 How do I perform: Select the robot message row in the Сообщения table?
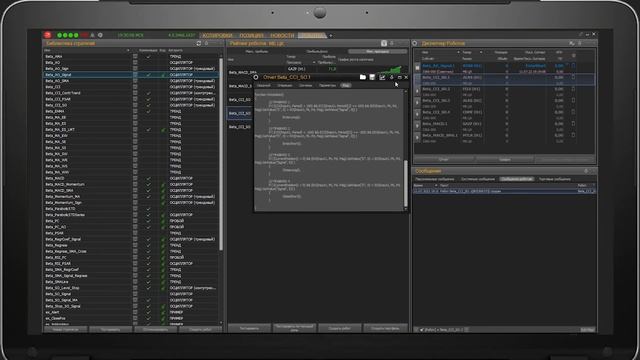tap(504, 191)
